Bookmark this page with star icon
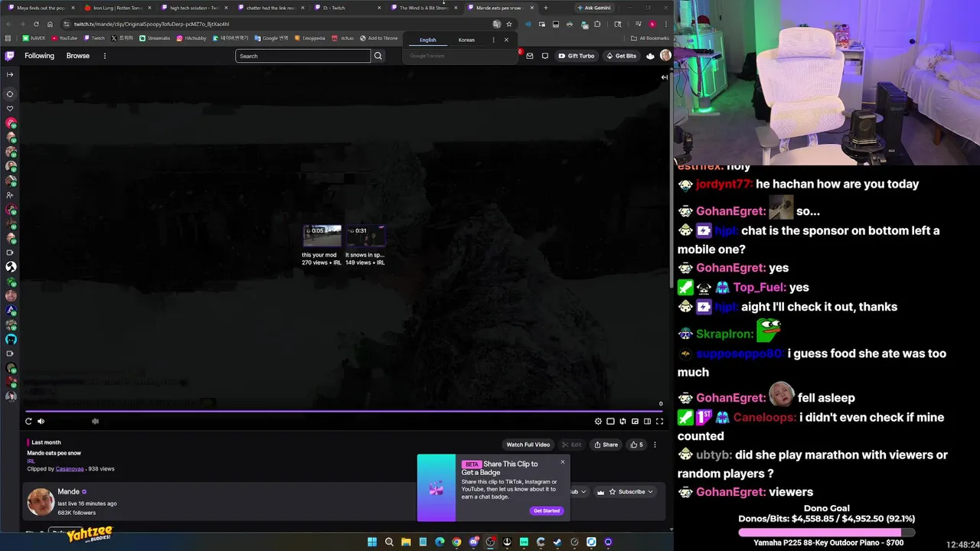 click(x=509, y=24)
